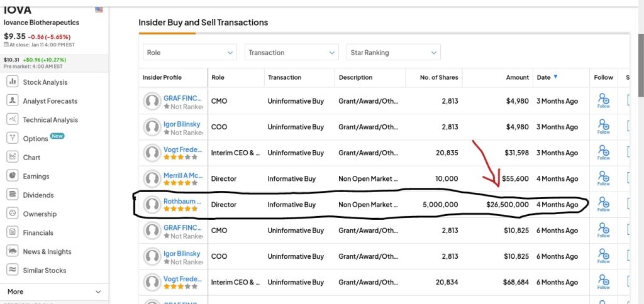Image resolution: width=644 pixels, height=304 pixels.
Task: Click the Ownership icon in sidebar
Action: pyautogui.click(x=12, y=214)
